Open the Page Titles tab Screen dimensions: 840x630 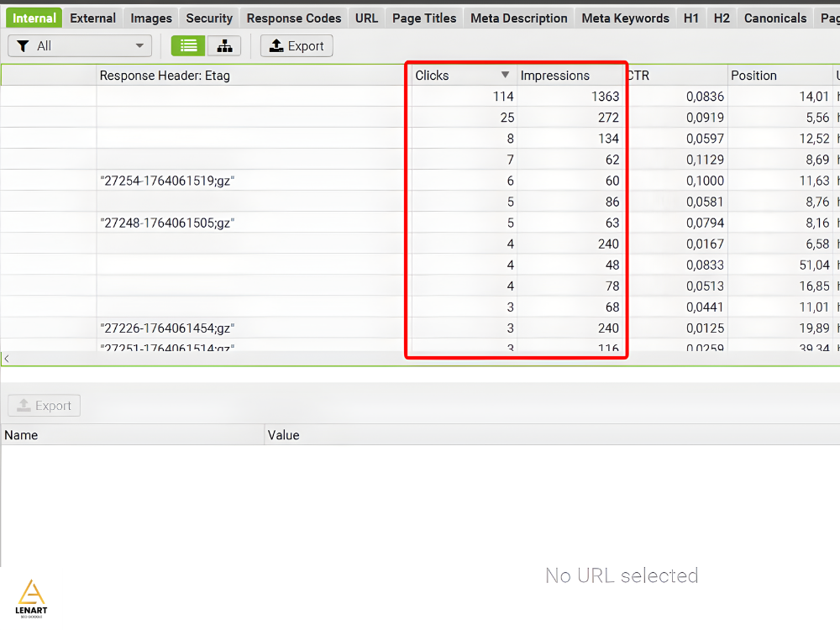click(x=424, y=18)
